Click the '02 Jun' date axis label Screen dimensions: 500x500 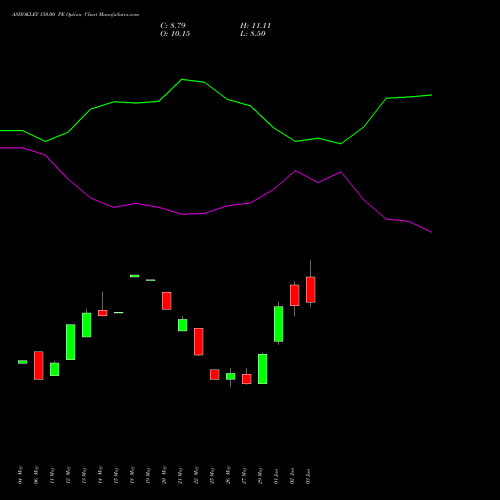(x=292, y=476)
